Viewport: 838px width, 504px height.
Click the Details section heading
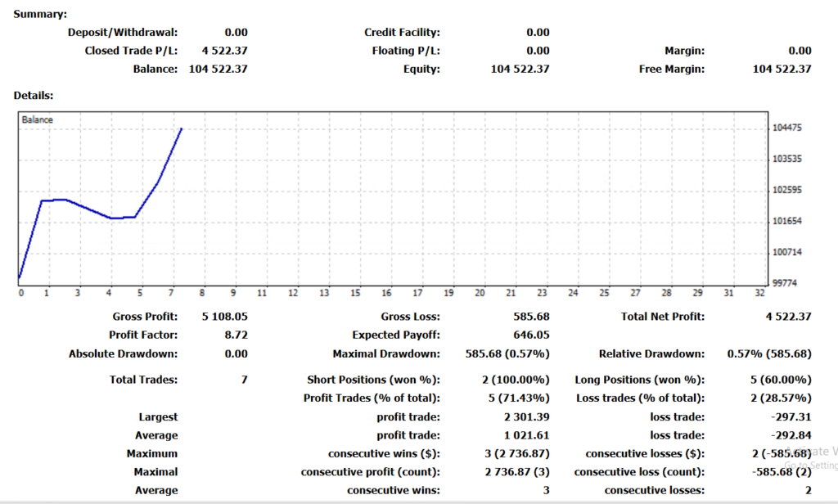34,96
